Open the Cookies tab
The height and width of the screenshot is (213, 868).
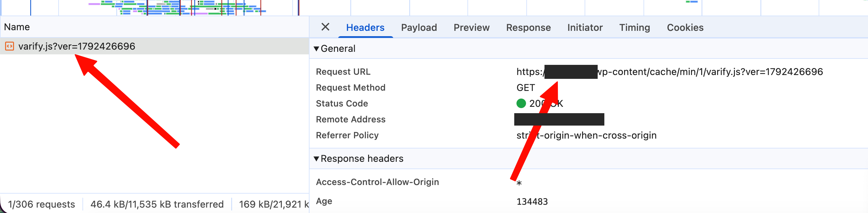click(x=685, y=28)
